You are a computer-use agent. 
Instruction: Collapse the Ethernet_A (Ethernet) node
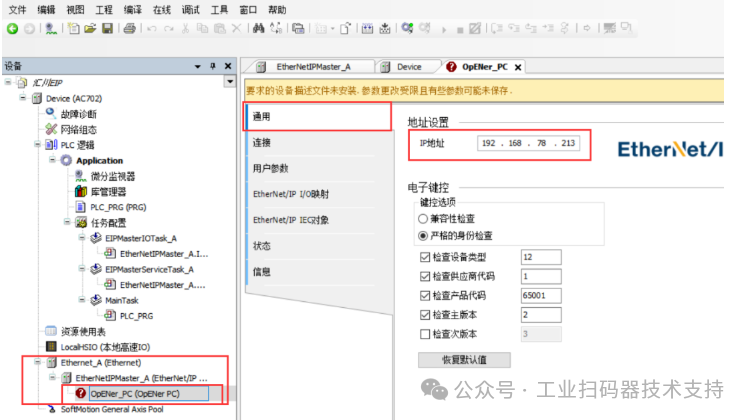pos(37,362)
